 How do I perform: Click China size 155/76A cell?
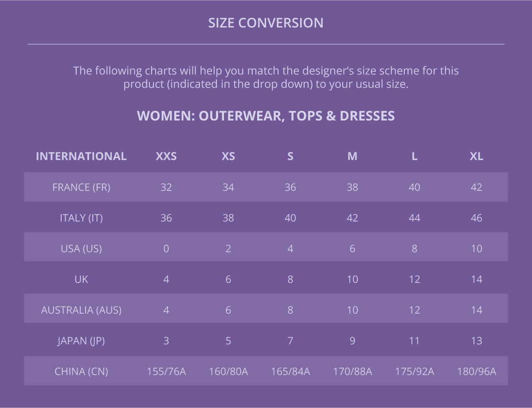coord(166,371)
